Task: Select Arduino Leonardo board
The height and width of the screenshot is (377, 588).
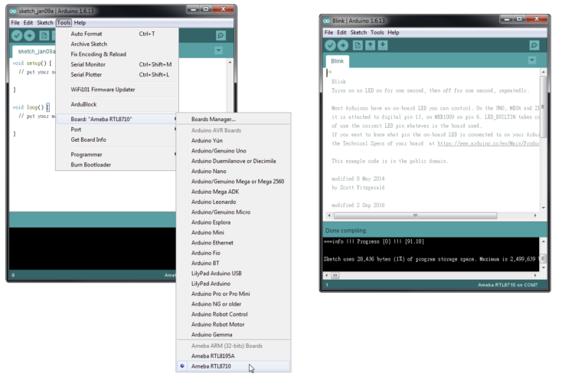Action: click(234, 202)
